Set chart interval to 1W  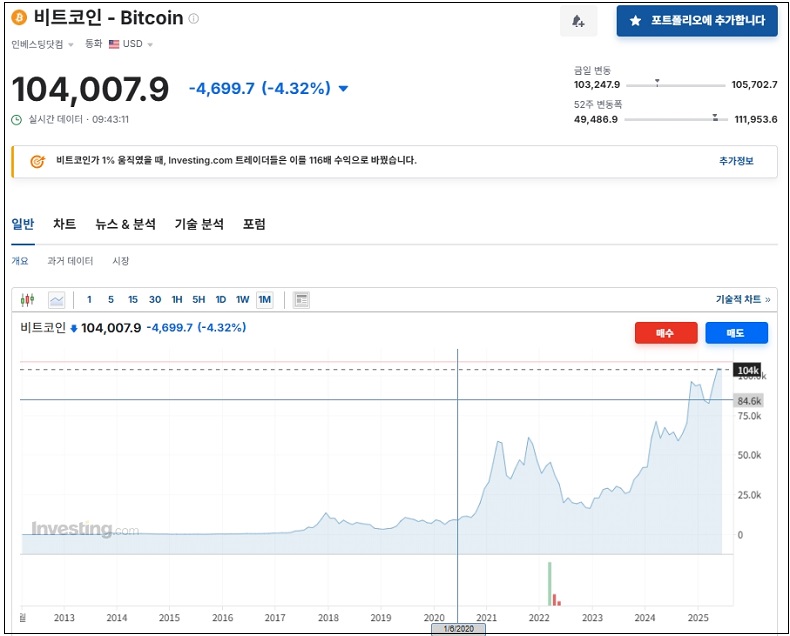click(x=242, y=300)
